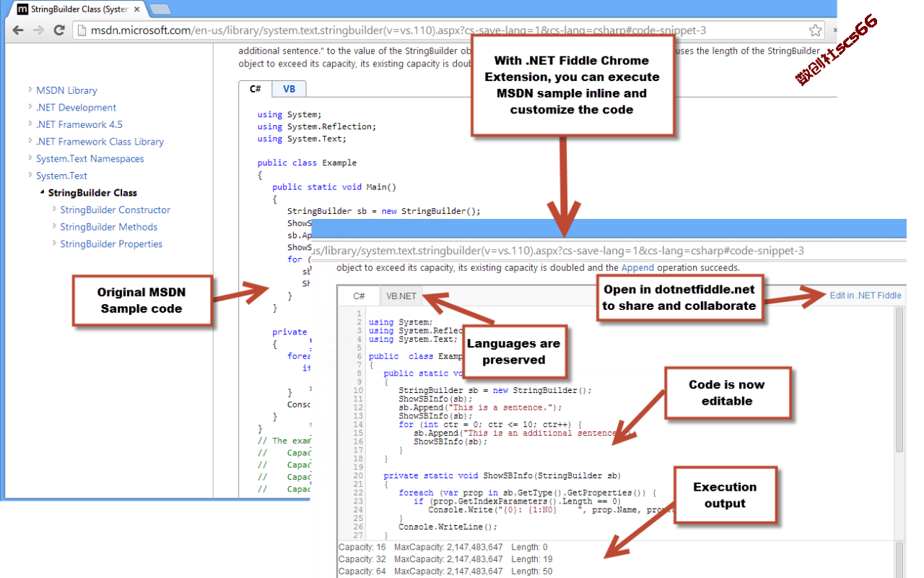This screenshot has width=924, height=578.
Task: Click the output row 'Capacity: 16 ... Length: 0'
Action: coord(443,548)
